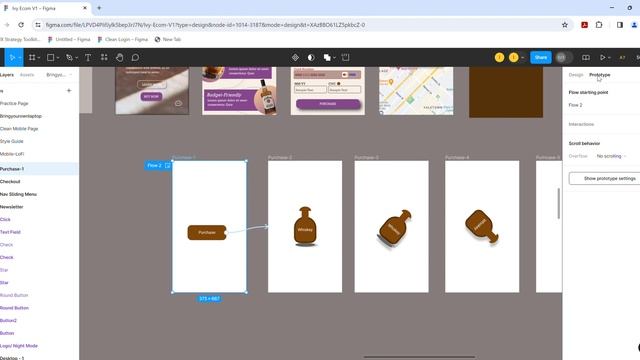This screenshot has width=640, height=360.
Task: Click the site information icon in address bar
Action: [x=38, y=25]
